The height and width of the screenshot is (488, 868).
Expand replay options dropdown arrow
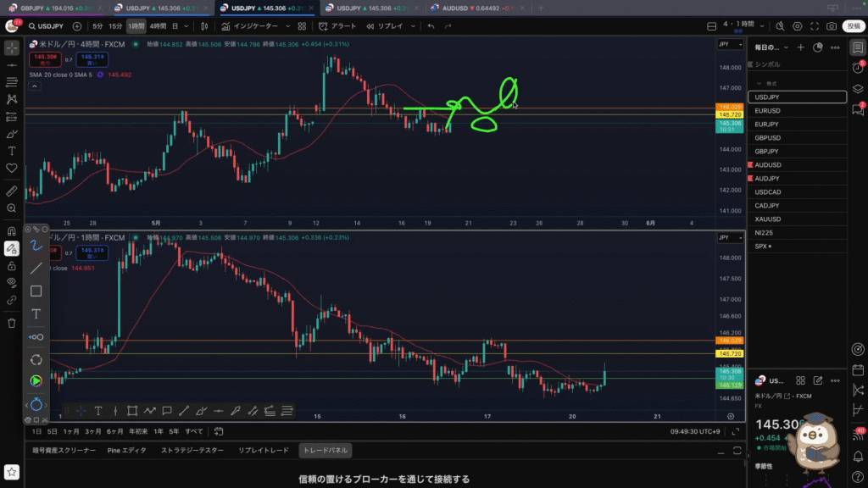(413, 26)
